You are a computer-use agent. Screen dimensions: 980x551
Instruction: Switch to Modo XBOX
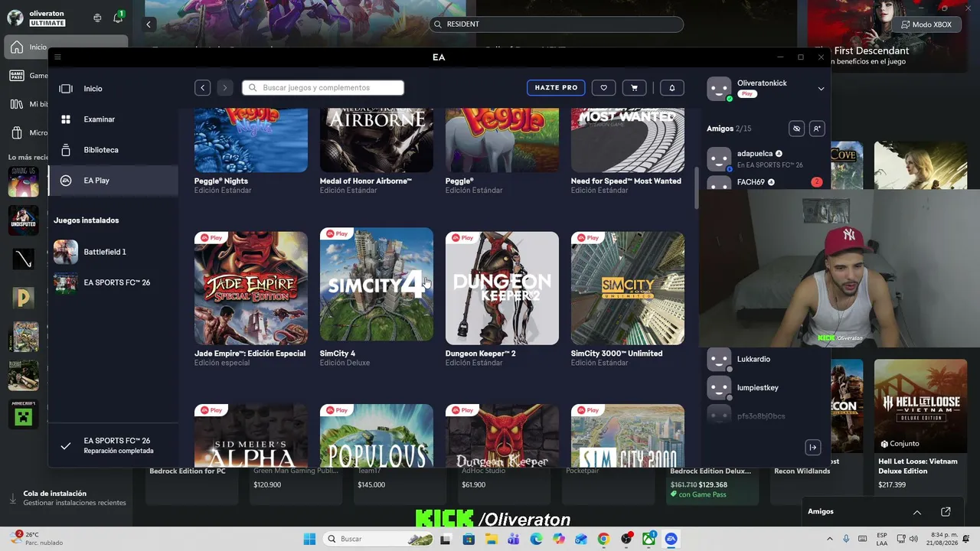point(926,24)
